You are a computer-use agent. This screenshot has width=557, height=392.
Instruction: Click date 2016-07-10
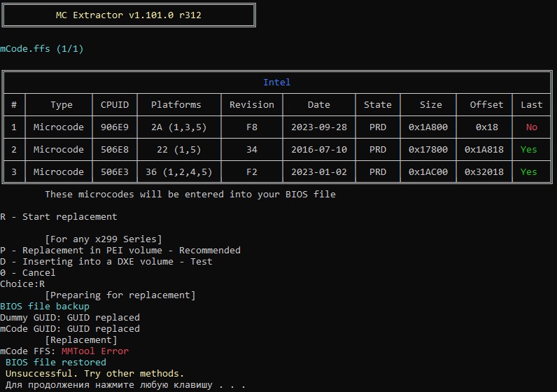click(x=319, y=150)
